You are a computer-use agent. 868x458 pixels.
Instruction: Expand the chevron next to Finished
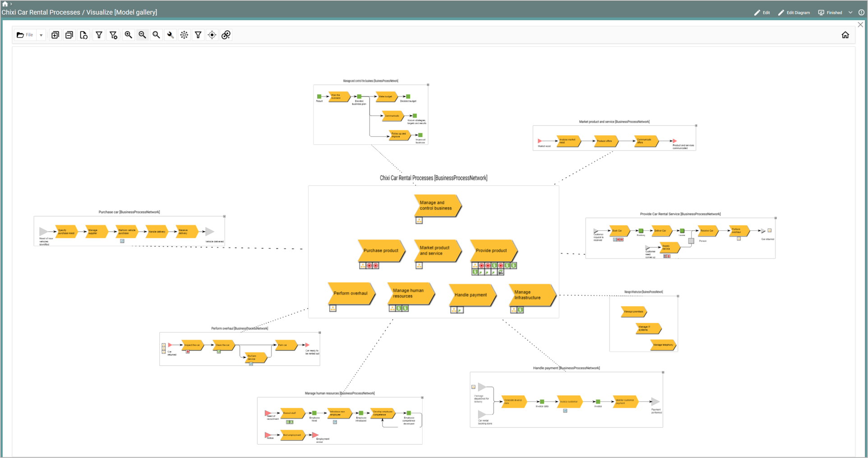(850, 13)
